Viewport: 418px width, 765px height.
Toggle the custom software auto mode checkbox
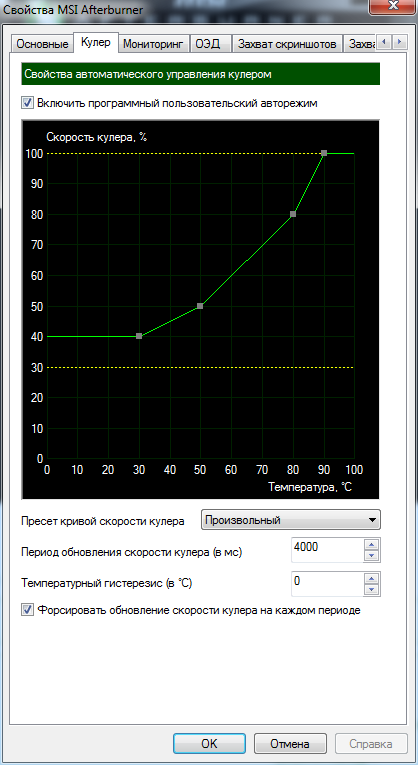27,103
